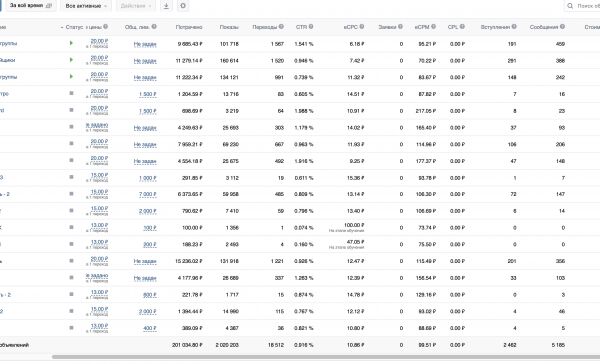Click Не задан limit link in 15 236.02 ₽ row
600x364 pixels.
click(145, 261)
